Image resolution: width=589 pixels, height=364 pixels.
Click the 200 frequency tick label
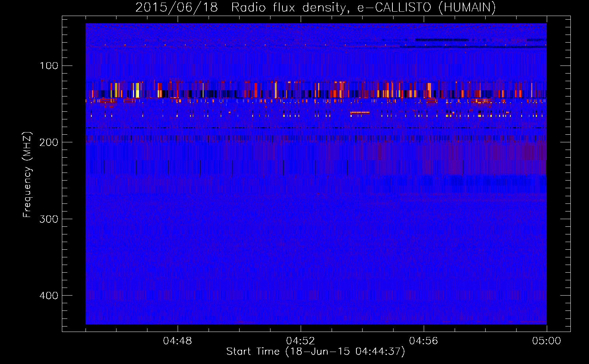point(49,142)
